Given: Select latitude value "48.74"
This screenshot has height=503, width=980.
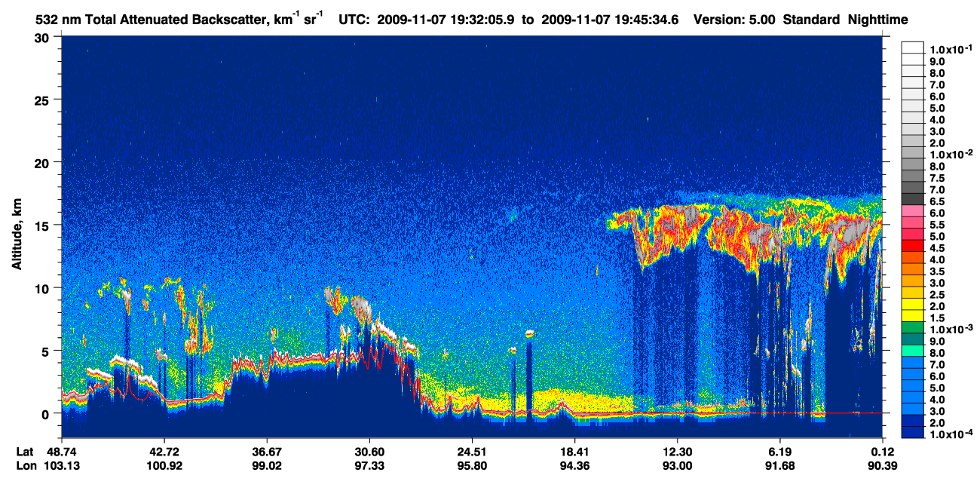Looking at the screenshot, I should pyautogui.click(x=61, y=451).
